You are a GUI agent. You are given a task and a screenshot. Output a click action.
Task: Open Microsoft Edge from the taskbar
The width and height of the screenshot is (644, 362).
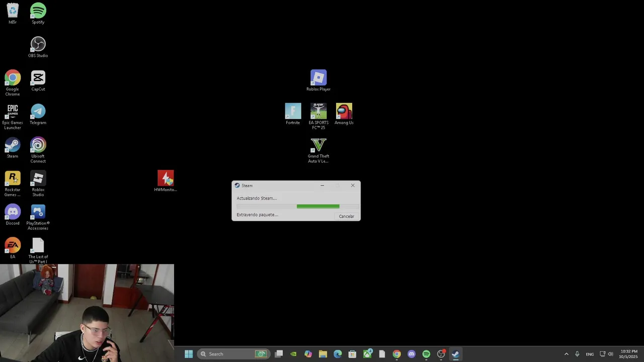click(338, 354)
